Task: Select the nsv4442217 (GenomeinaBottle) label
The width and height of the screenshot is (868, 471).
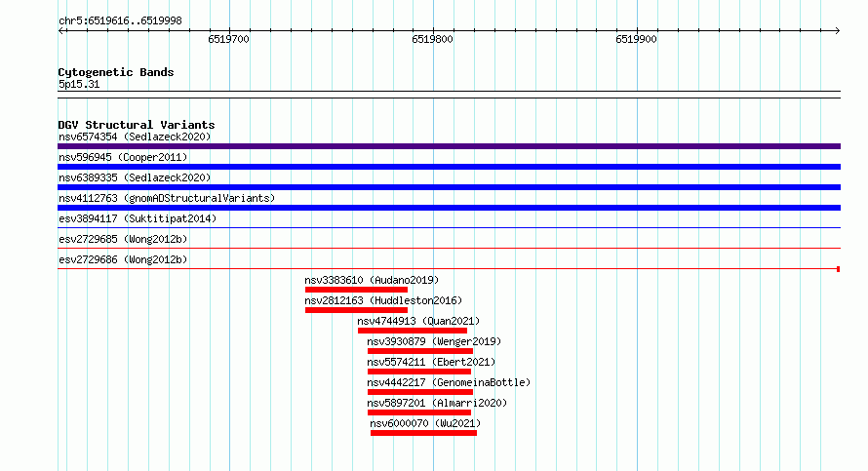Action: tap(449, 382)
